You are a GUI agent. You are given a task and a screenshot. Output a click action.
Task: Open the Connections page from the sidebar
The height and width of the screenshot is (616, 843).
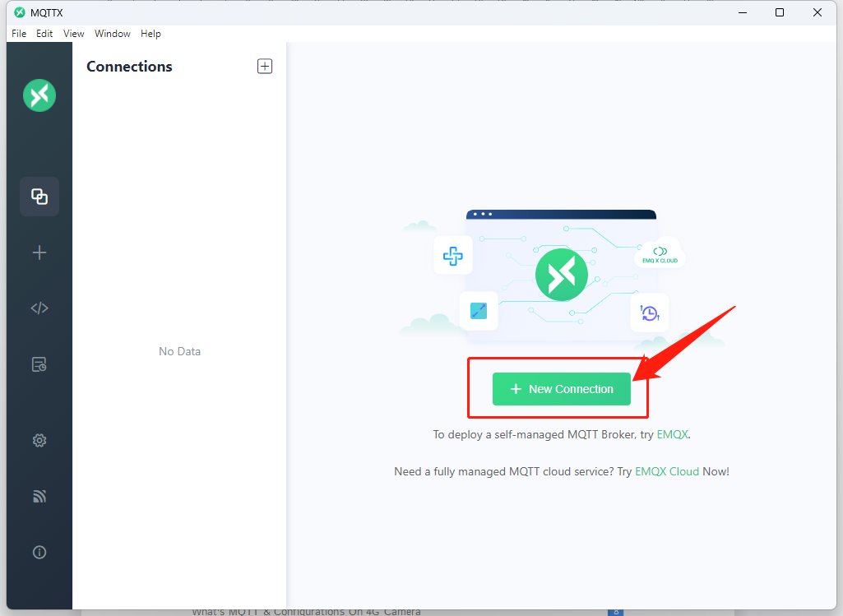click(x=39, y=197)
